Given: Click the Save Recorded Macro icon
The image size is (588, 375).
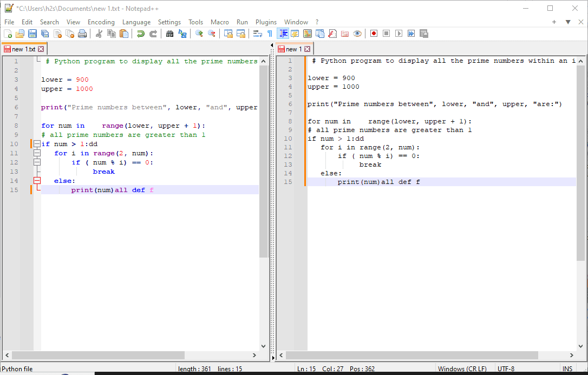Looking at the screenshot, I should 424,34.
